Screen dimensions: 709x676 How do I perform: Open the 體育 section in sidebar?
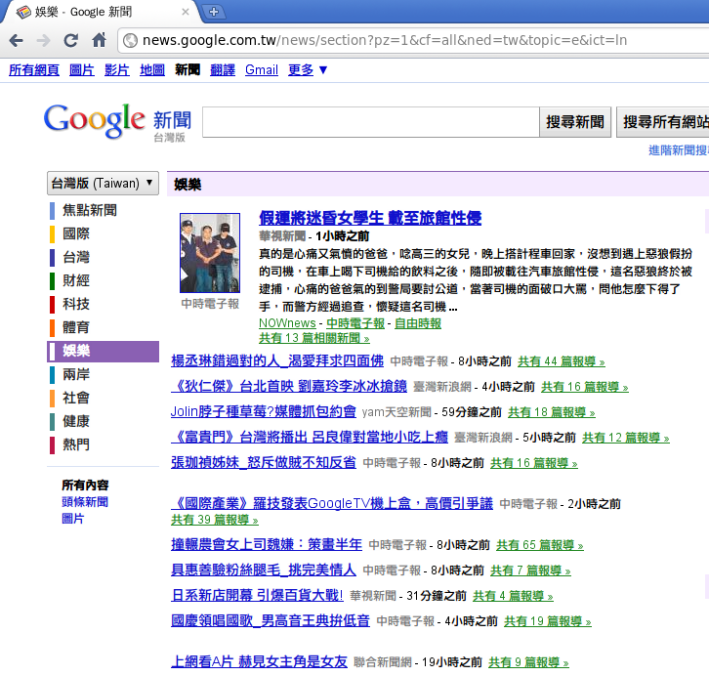tap(76, 327)
